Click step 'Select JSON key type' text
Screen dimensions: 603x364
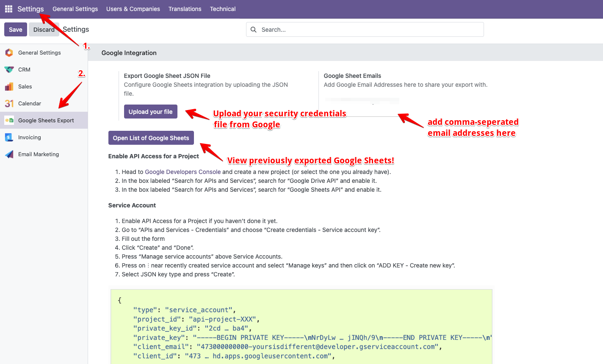click(x=178, y=274)
